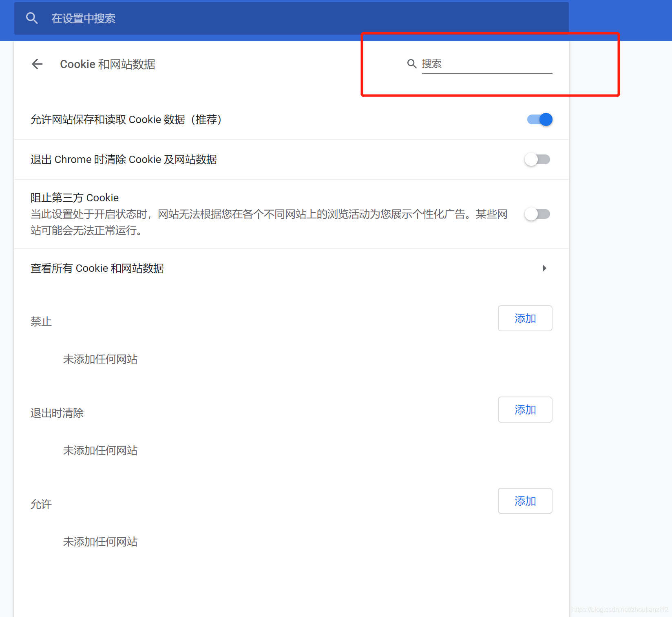Click the 阻止第三方 Cookie heading
Image resolution: width=672 pixels, height=617 pixels.
(x=75, y=198)
